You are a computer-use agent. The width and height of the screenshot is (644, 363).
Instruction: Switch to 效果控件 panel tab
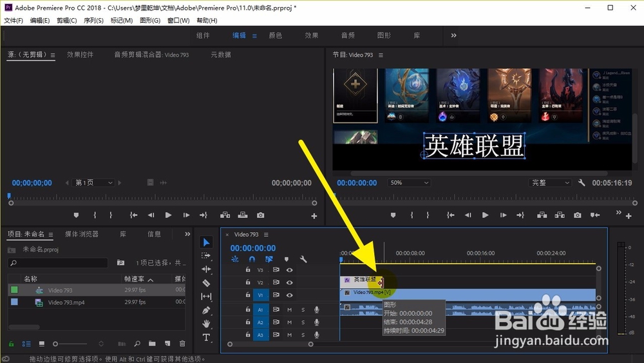pos(80,54)
